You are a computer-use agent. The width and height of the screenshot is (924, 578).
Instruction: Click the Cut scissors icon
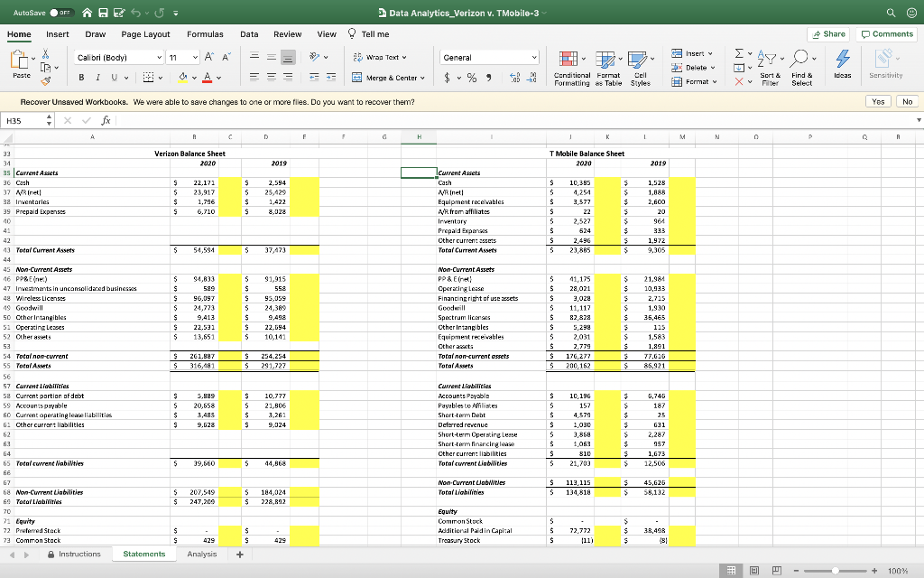point(45,53)
